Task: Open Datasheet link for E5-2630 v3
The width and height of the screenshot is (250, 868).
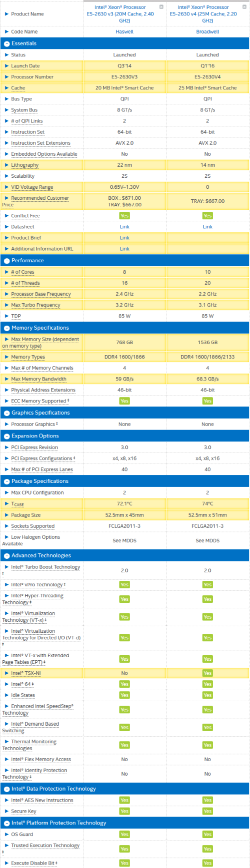Action: [x=124, y=227]
